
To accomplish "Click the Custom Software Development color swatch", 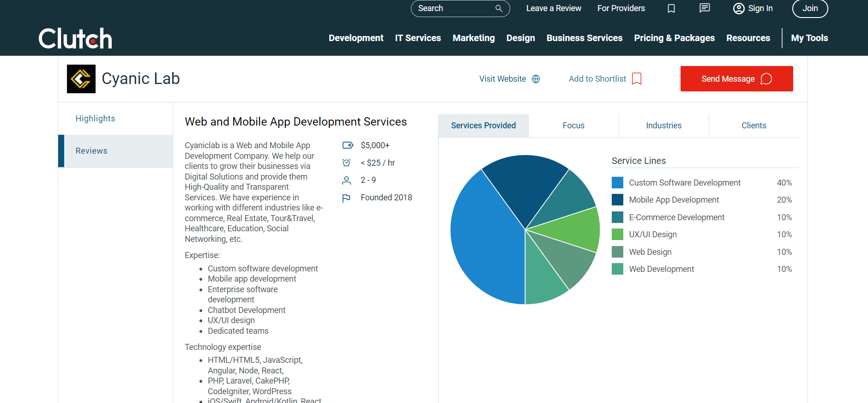I will click(x=617, y=183).
